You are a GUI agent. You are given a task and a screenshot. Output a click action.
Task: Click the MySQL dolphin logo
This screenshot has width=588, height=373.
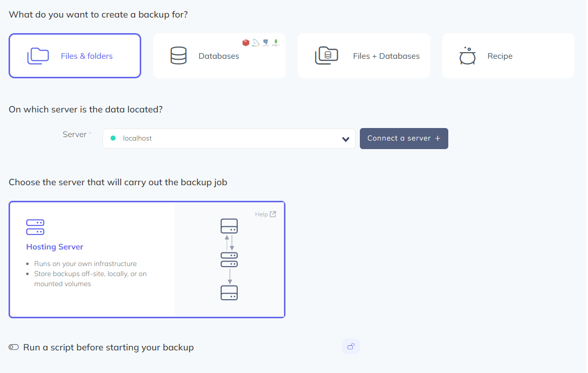click(x=256, y=42)
